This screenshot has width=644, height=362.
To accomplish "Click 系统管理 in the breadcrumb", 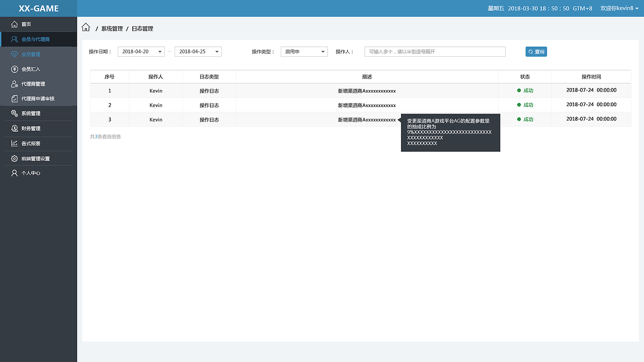I will [112, 29].
